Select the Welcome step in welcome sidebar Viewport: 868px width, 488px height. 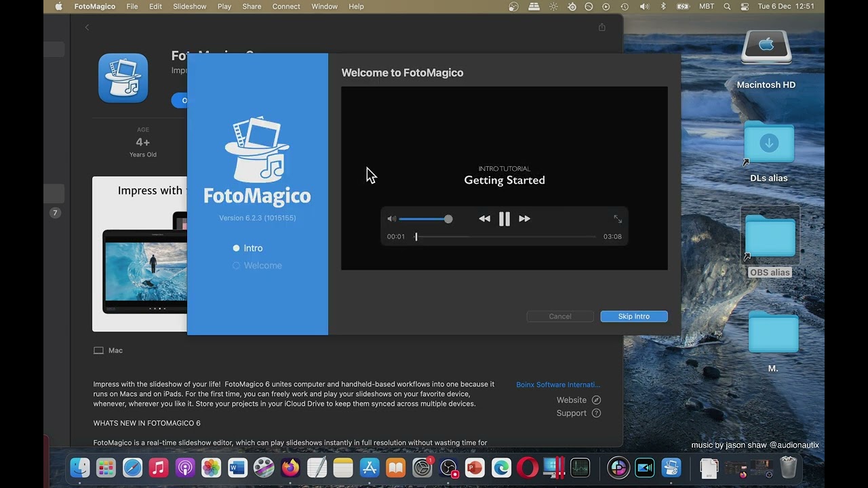tap(257, 266)
